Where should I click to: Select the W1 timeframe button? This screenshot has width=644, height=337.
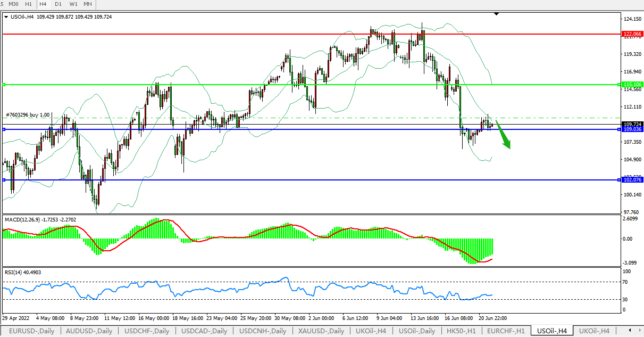pos(73,4)
